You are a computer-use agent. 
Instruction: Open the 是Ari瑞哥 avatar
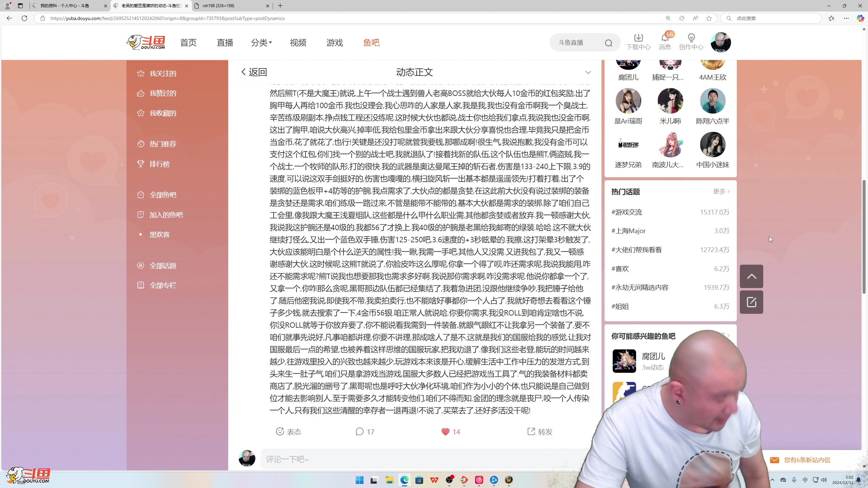628,101
